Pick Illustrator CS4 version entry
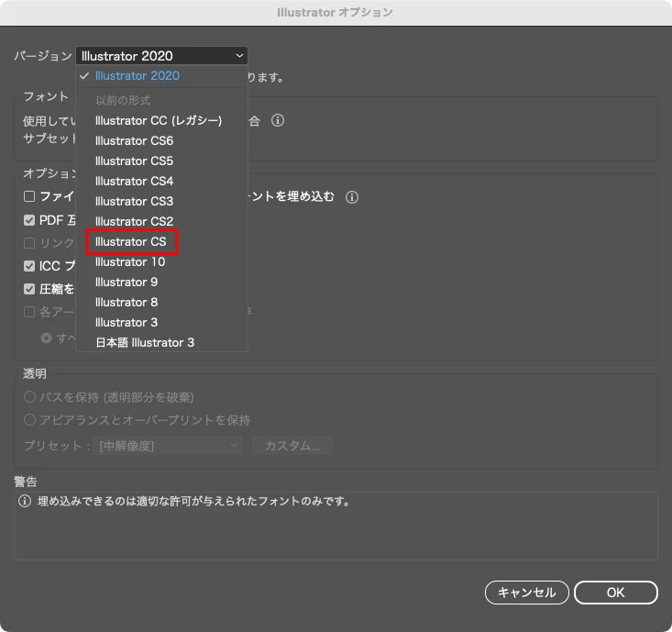The width and height of the screenshot is (672, 632). point(161,181)
